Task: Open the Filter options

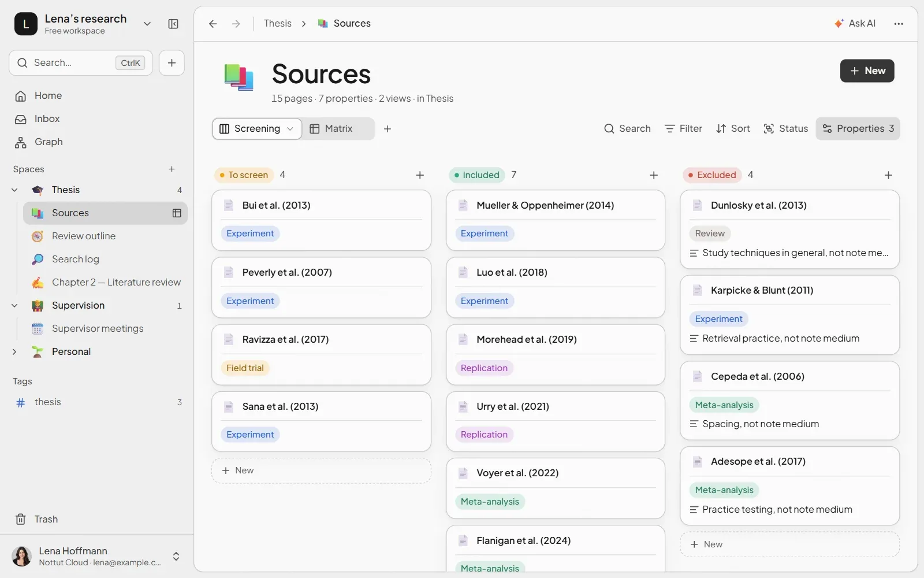Action: (x=683, y=129)
